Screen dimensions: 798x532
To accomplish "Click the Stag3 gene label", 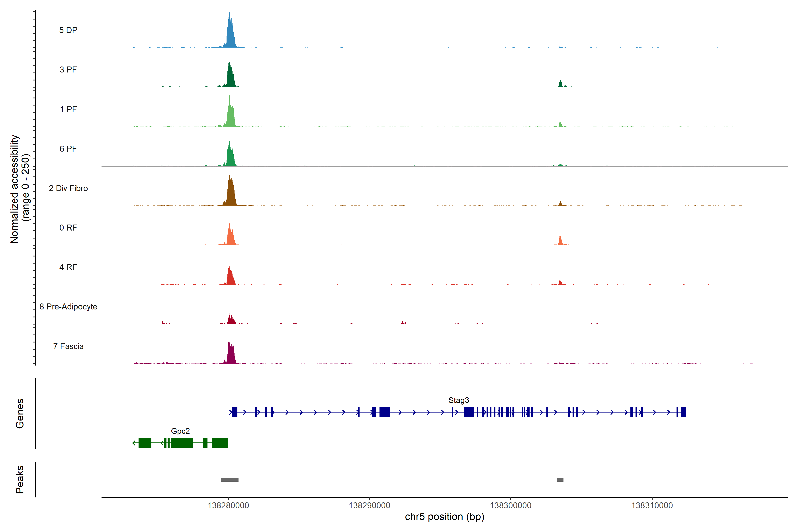I will click(x=458, y=400).
